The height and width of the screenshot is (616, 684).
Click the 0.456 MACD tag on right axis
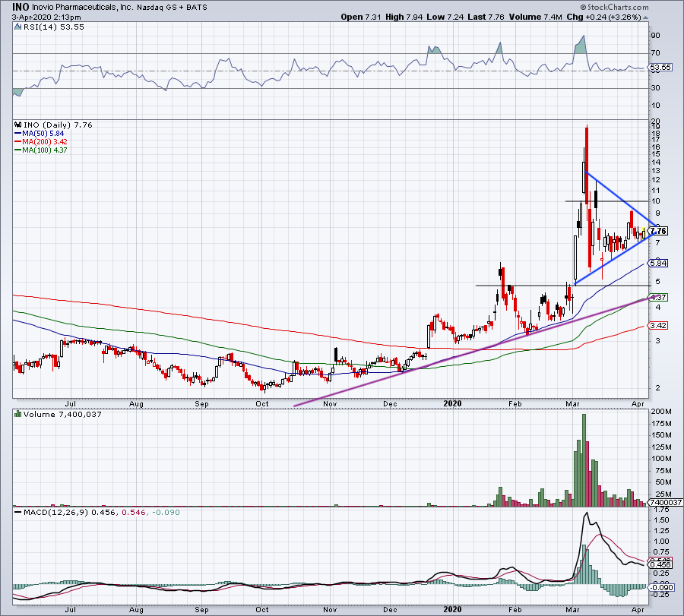(661, 564)
